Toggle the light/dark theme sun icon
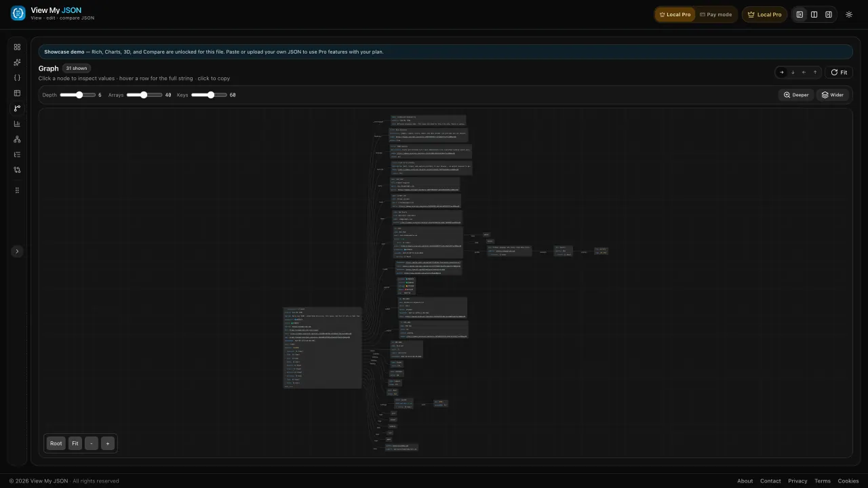Image resolution: width=868 pixels, height=488 pixels. pyautogui.click(x=849, y=14)
